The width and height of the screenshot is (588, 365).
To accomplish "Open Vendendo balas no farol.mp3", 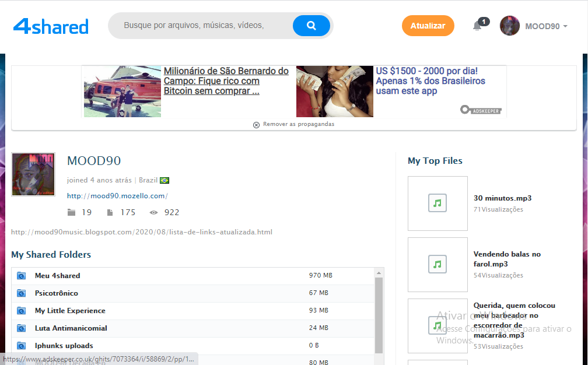I will click(x=507, y=259).
